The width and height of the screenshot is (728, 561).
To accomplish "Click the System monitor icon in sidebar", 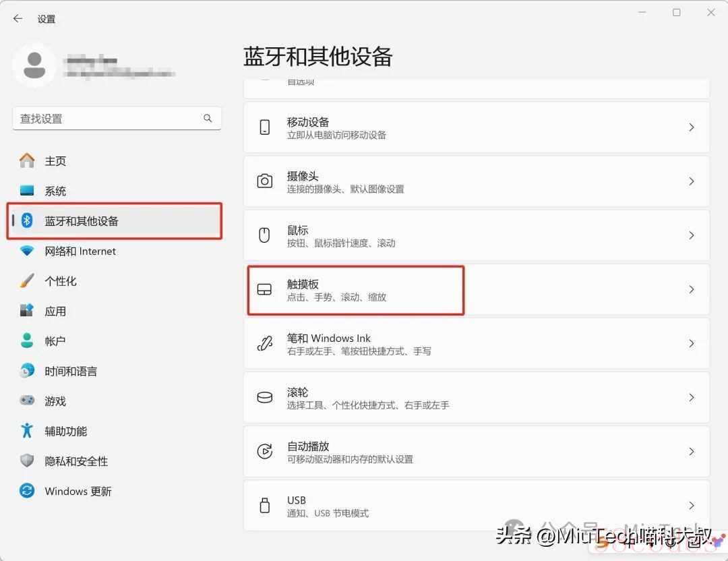I will tap(27, 191).
